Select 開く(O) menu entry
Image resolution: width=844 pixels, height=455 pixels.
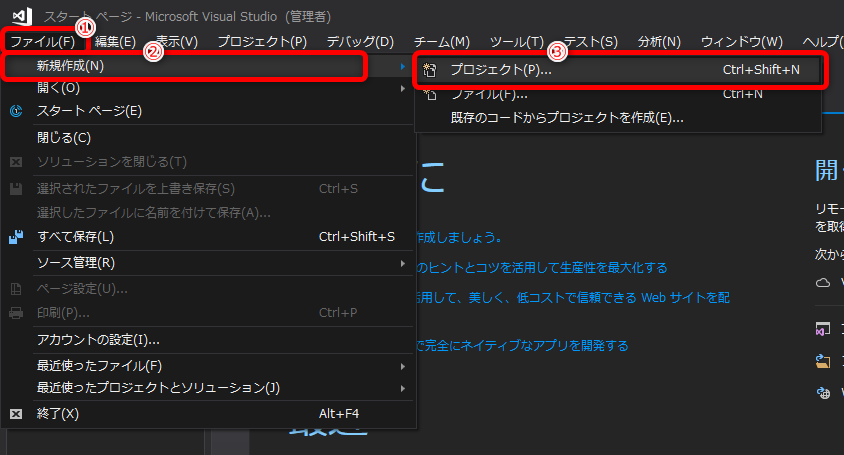click(x=209, y=88)
